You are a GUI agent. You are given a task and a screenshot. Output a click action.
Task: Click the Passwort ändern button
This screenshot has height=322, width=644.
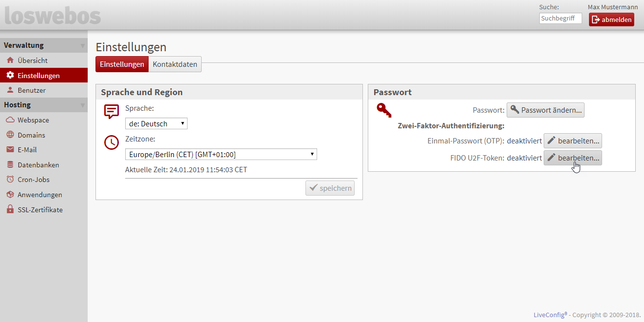(x=545, y=110)
